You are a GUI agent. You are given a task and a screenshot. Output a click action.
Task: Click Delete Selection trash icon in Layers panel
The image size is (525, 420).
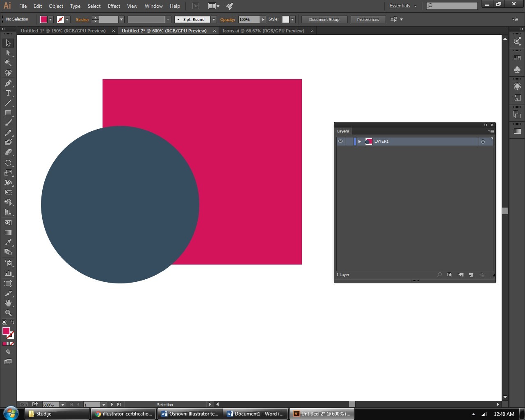482,275
